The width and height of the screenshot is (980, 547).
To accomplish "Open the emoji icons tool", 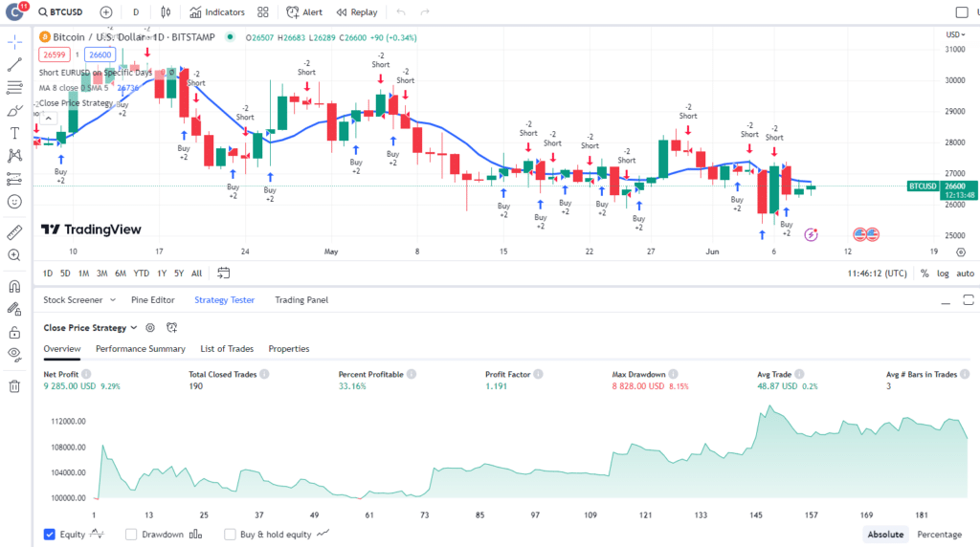I will tap(15, 202).
